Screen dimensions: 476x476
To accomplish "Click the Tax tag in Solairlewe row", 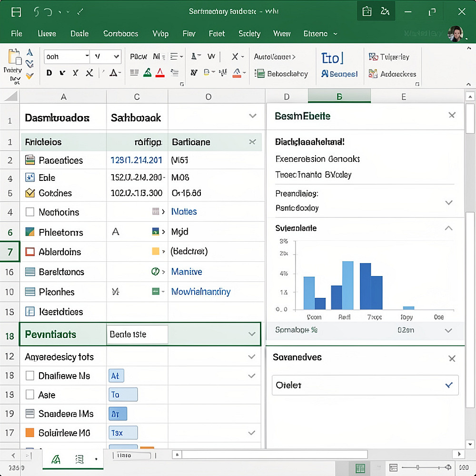I will tap(123, 433).
